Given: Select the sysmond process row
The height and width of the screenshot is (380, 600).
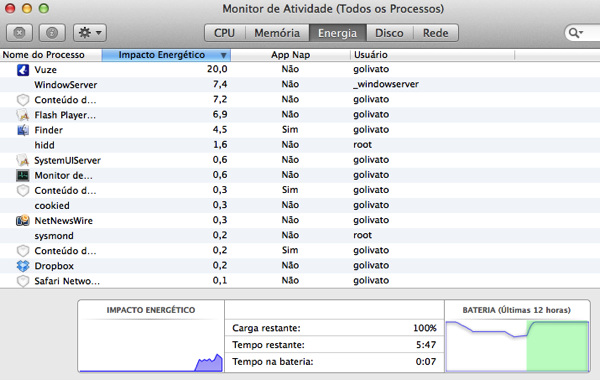Looking at the screenshot, I should tap(300, 236).
